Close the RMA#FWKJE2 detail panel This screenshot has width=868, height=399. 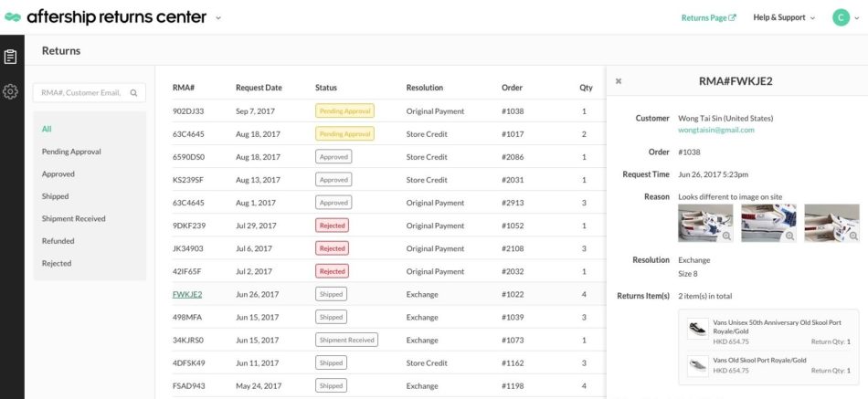[619, 81]
